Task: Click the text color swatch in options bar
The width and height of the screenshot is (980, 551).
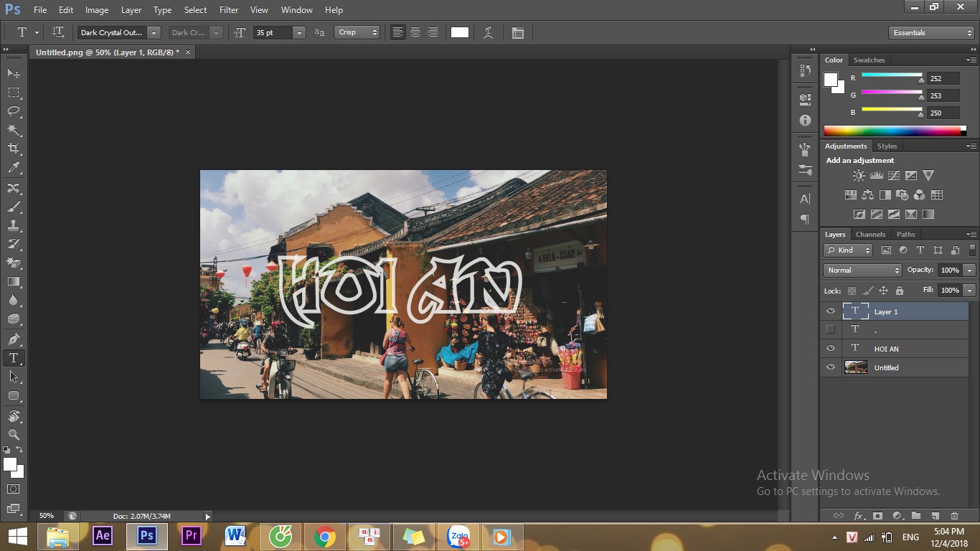Action: click(x=460, y=32)
